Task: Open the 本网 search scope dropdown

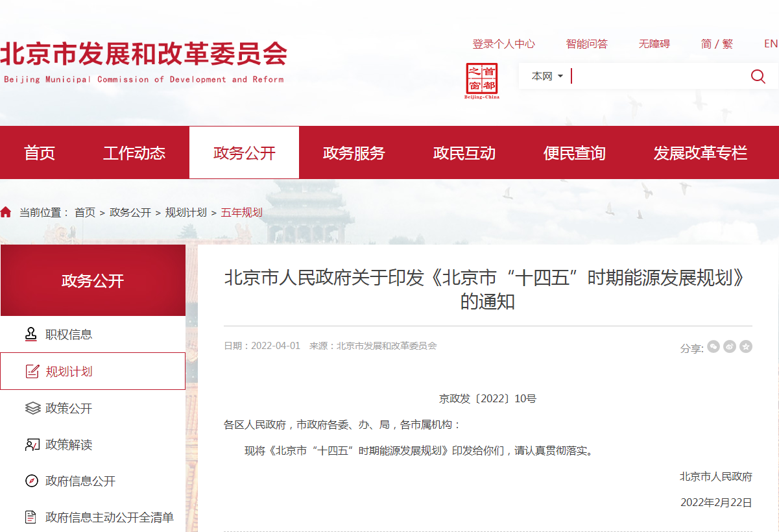Action: click(547, 76)
